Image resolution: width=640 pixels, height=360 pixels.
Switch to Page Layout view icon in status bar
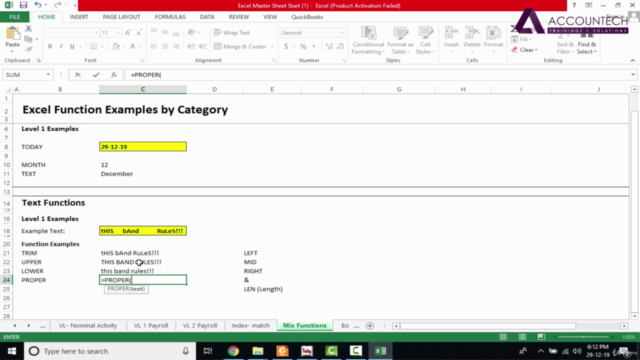coord(522,337)
